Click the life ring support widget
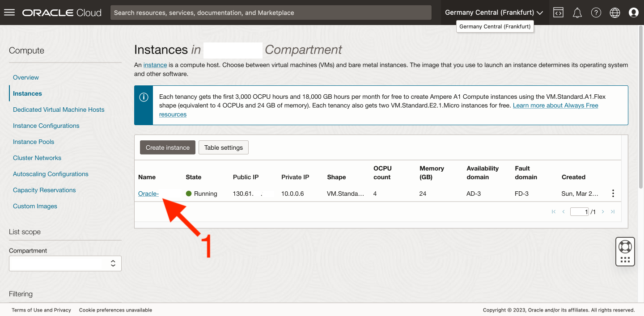The image size is (644, 316). click(625, 246)
